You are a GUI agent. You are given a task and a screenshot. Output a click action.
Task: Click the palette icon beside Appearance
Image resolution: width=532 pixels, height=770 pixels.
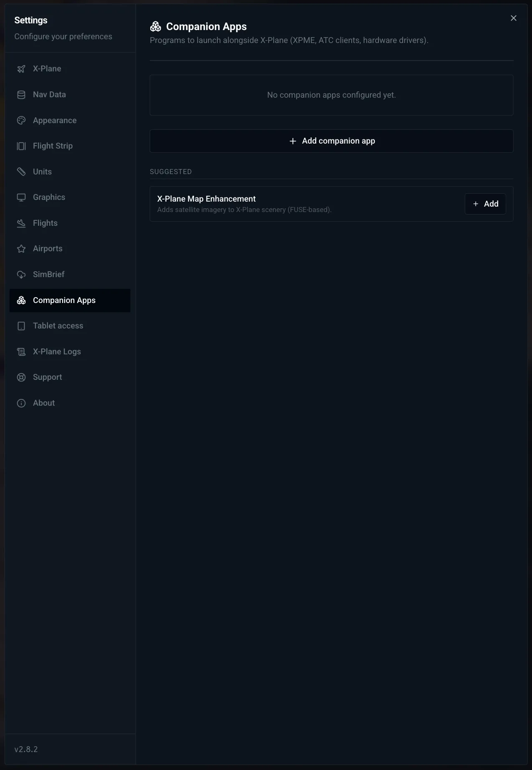click(21, 121)
